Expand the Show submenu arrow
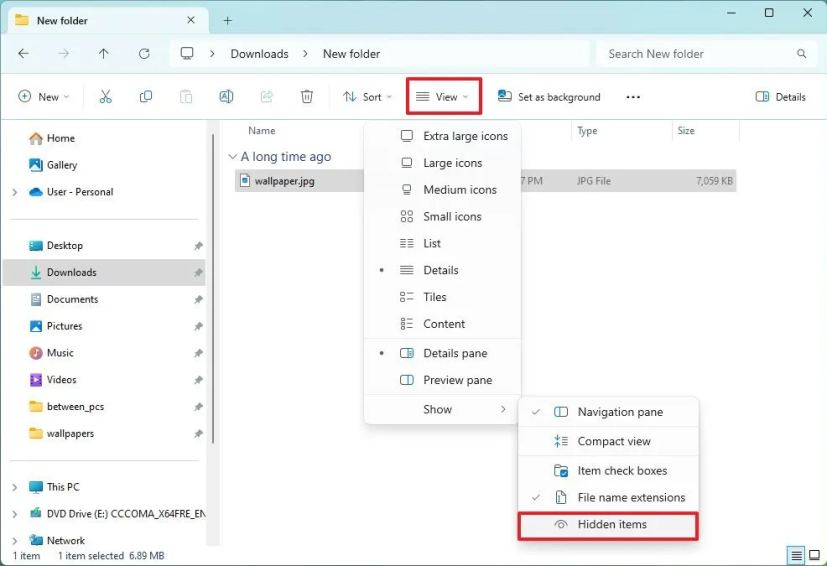 [x=503, y=409]
